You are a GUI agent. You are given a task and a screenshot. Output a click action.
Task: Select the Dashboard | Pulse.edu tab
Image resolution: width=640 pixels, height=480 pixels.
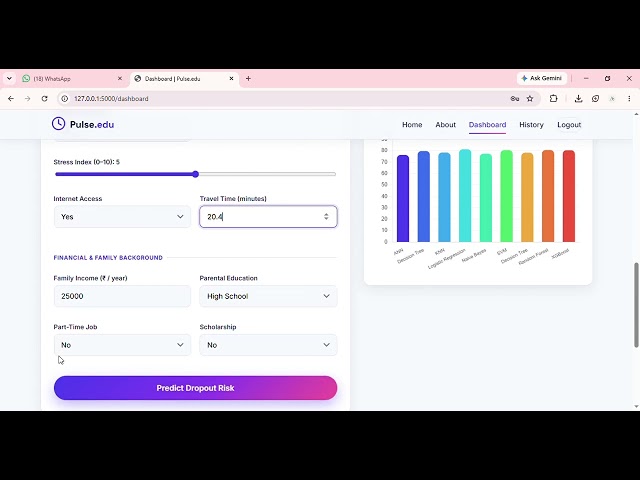pos(184,78)
